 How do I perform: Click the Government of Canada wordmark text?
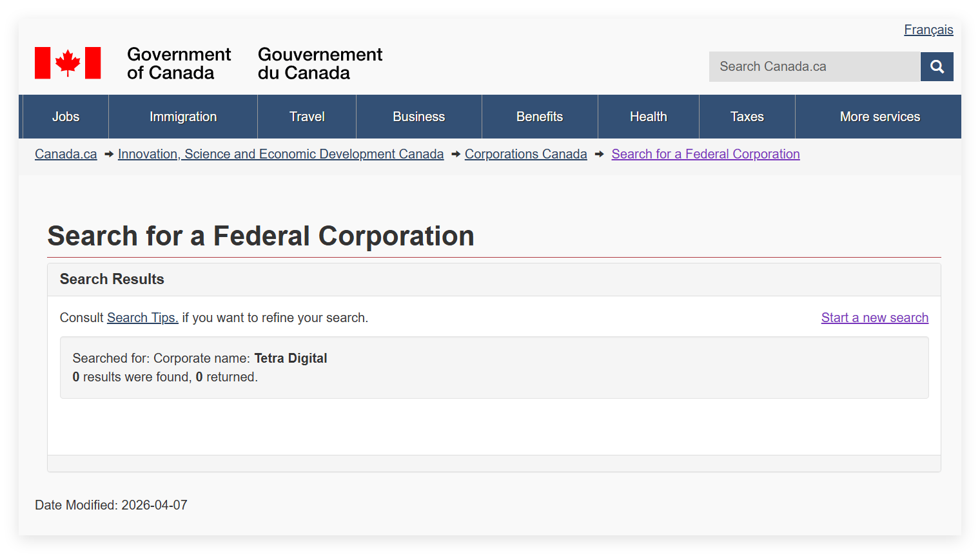click(179, 63)
